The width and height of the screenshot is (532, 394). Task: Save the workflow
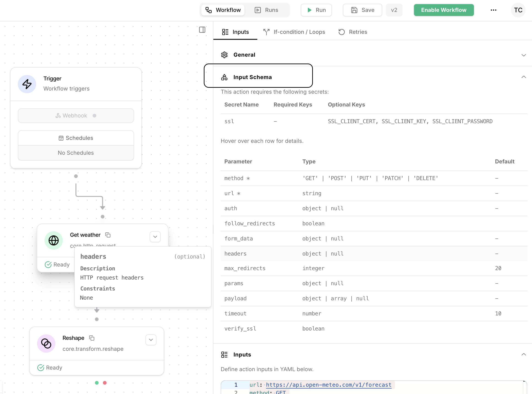tap(362, 10)
